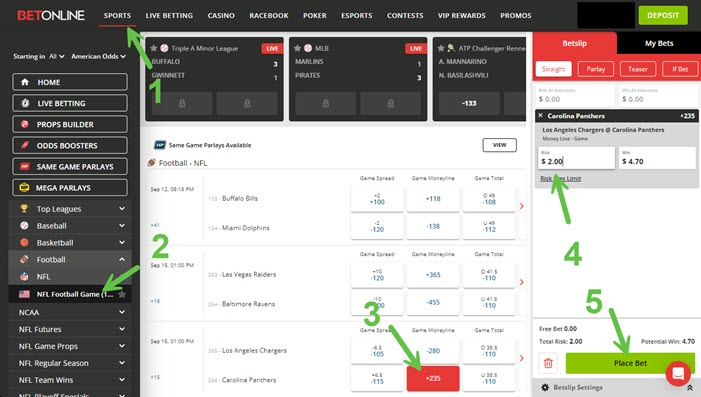Open the Starting in All dropdown

pyautogui.click(x=56, y=56)
